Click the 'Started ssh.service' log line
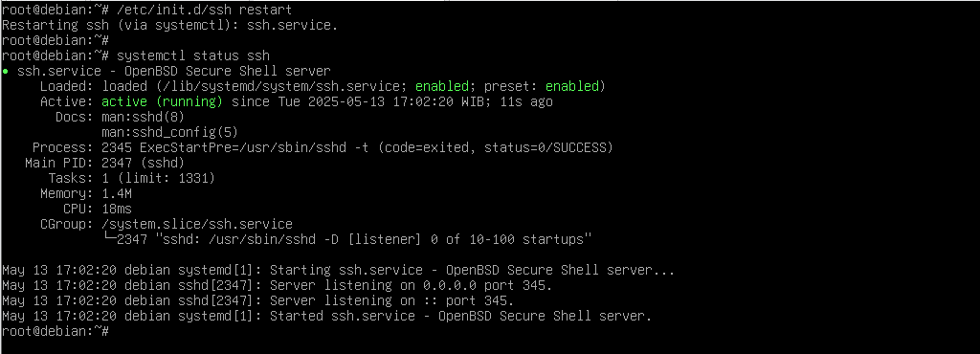980x354 pixels. pos(327,316)
